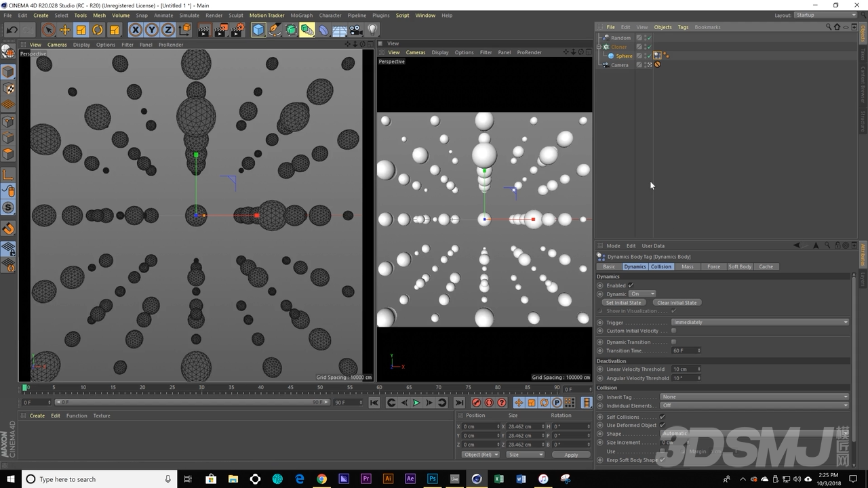Screen dimensions: 868x488
Task: Toggle Use Deformed Object checkbox
Action: point(663,425)
